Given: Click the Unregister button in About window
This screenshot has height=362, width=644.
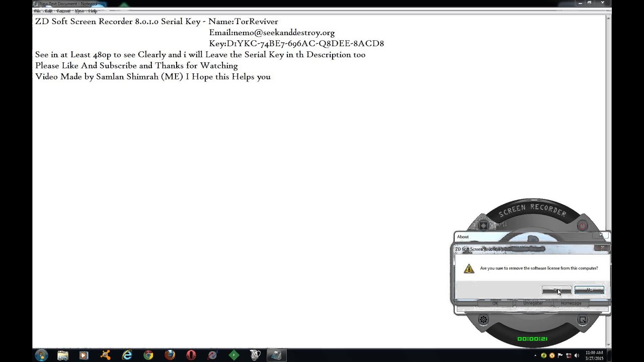Looking at the screenshot, I should click(533, 304).
